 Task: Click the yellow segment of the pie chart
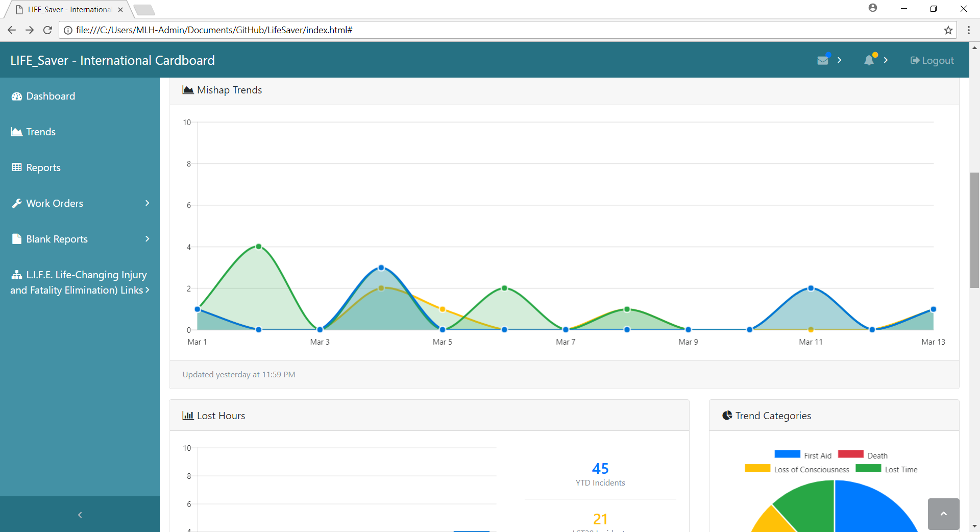point(773,522)
